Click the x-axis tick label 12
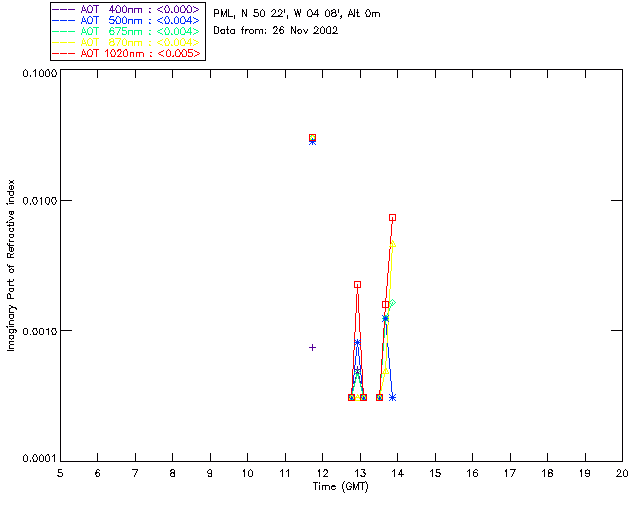The height and width of the screenshot is (512, 640). pyautogui.click(x=322, y=473)
